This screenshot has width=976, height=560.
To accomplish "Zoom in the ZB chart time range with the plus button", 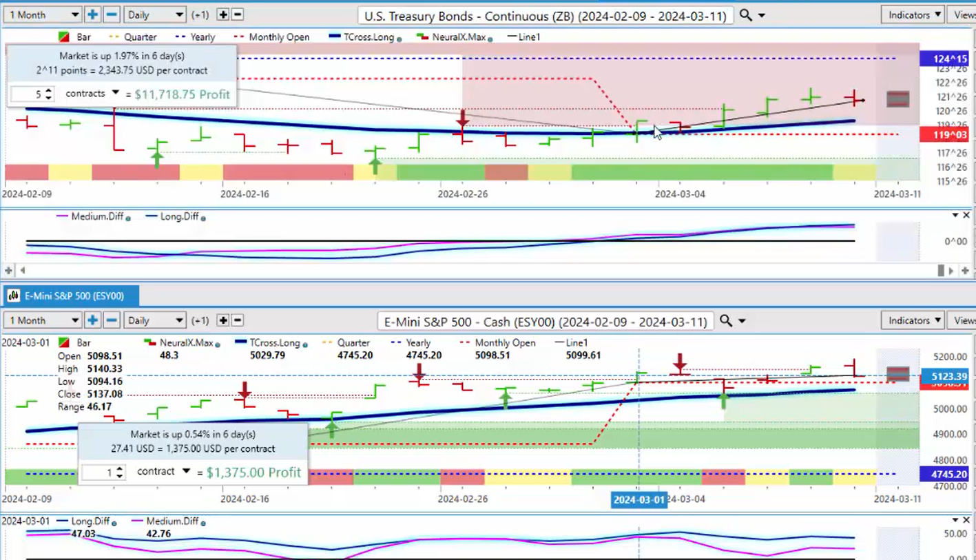I will [92, 14].
